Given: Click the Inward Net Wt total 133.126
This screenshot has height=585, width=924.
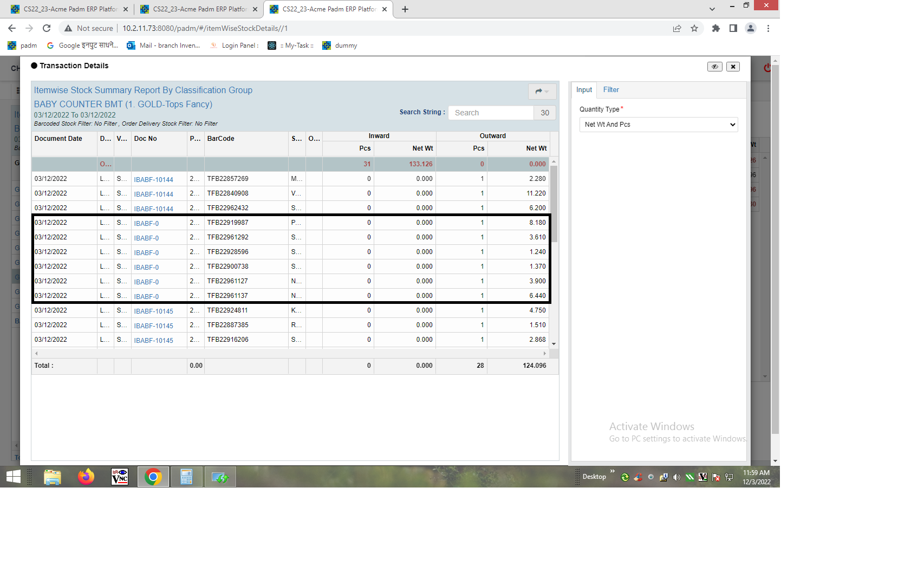Looking at the screenshot, I should (x=420, y=164).
